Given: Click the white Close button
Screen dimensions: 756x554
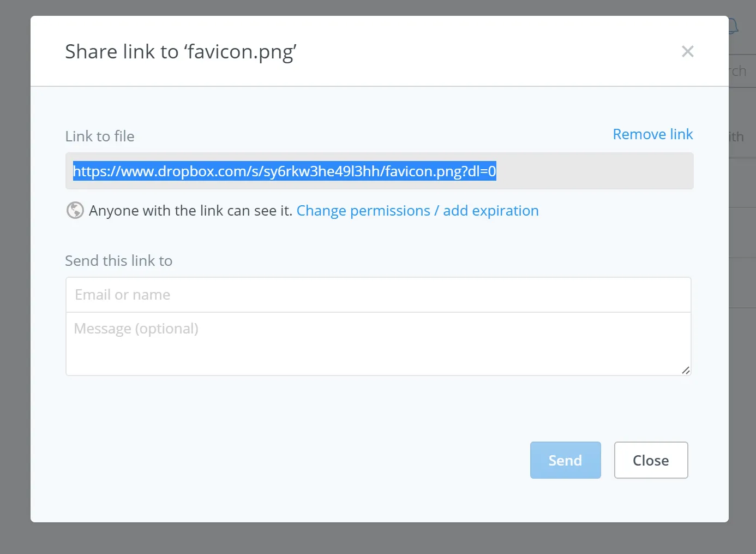Looking at the screenshot, I should pyautogui.click(x=651, y=460).
